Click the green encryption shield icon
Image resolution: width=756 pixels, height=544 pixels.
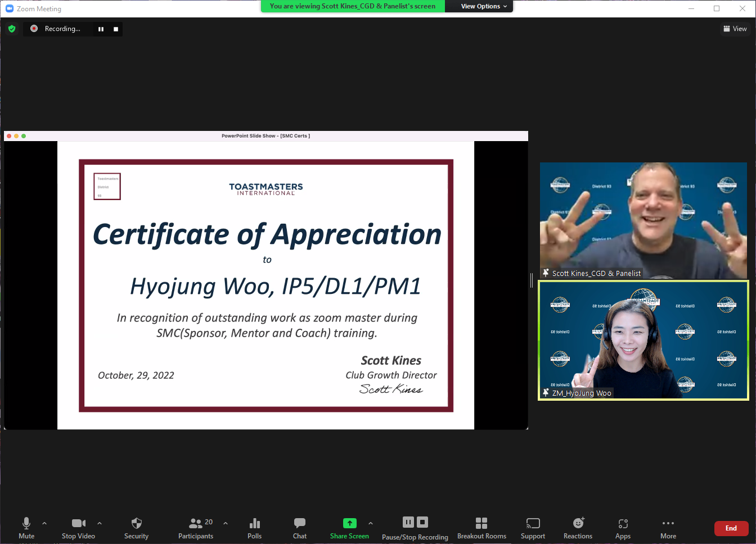coord(12,29)
